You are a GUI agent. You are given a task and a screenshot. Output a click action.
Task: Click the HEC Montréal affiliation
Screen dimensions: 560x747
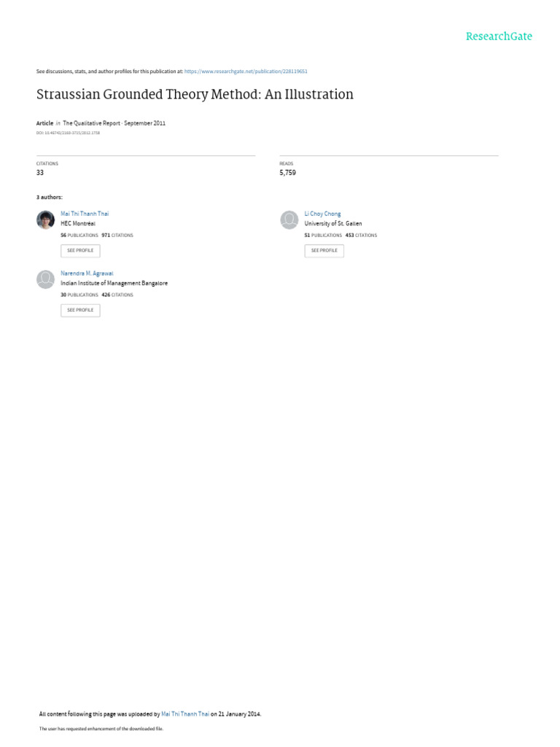[78, 223]
